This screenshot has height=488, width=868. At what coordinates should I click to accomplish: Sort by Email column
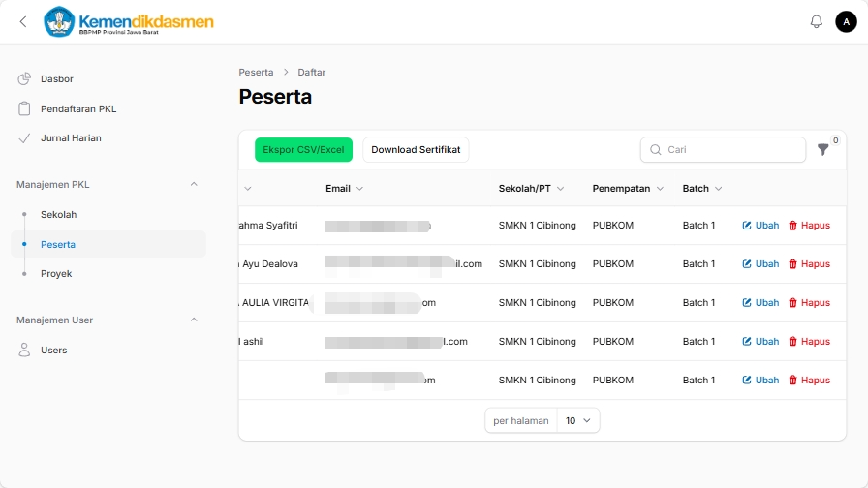344,189
